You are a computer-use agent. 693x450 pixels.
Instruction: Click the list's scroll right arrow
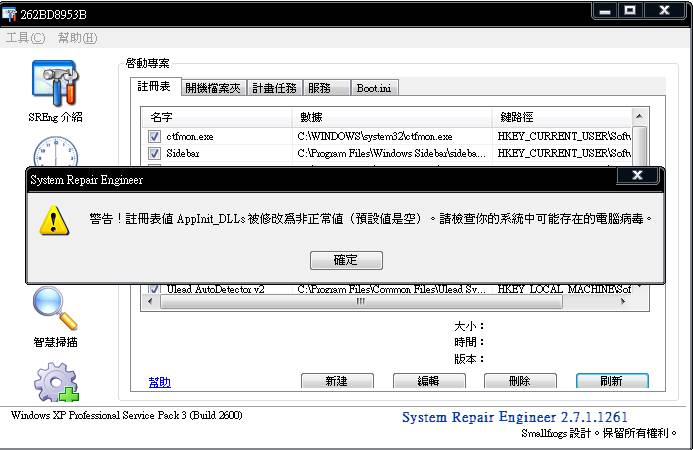623,301
